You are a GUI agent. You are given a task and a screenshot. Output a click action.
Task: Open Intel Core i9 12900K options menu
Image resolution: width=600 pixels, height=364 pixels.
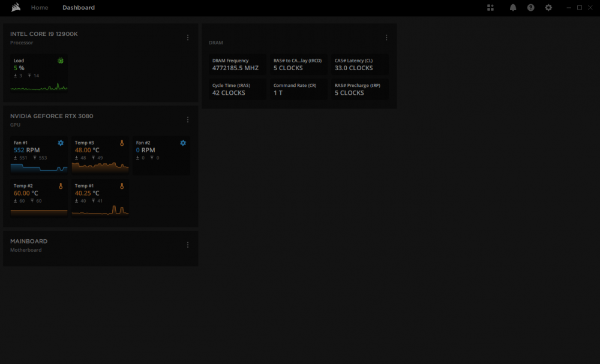tap(187, 37)
